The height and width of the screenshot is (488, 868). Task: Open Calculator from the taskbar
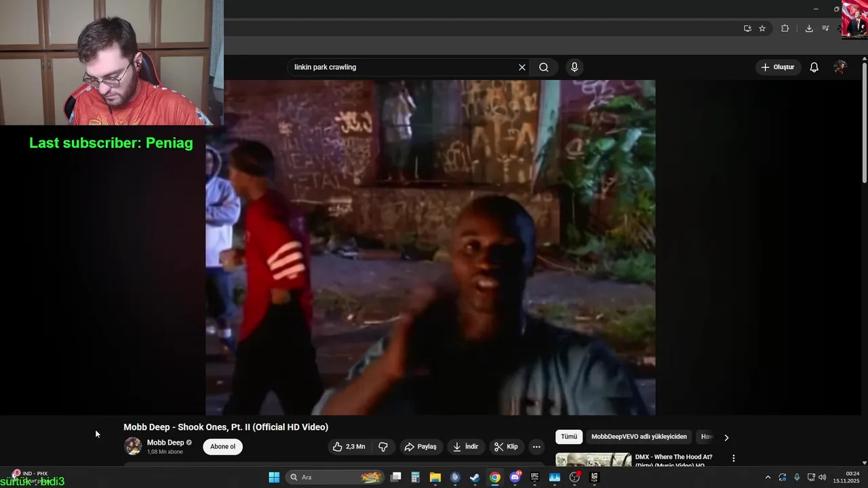click(416, 477)
